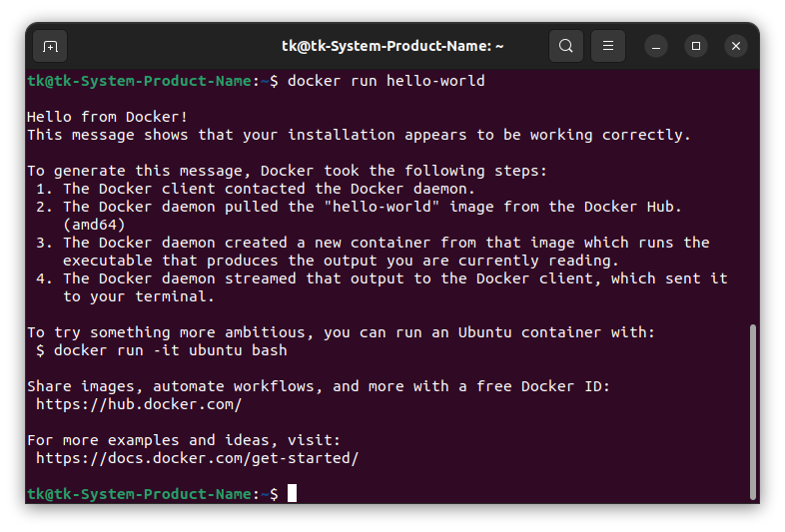Screen dimensions: 785x532
Task: Click the '(amd64)' text in the output
Action: 94,225
